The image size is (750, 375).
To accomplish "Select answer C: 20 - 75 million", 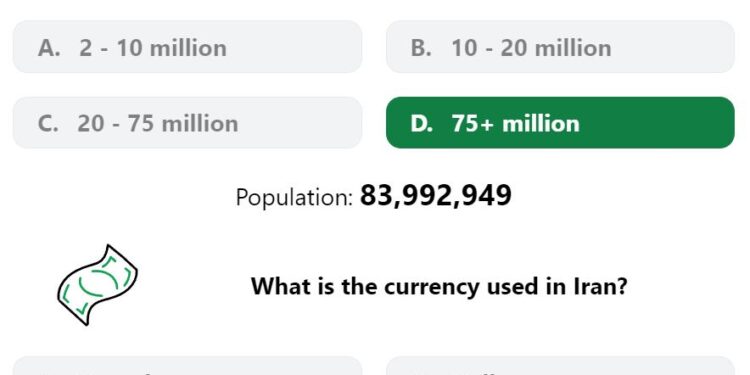I will (x=187, y=122).
